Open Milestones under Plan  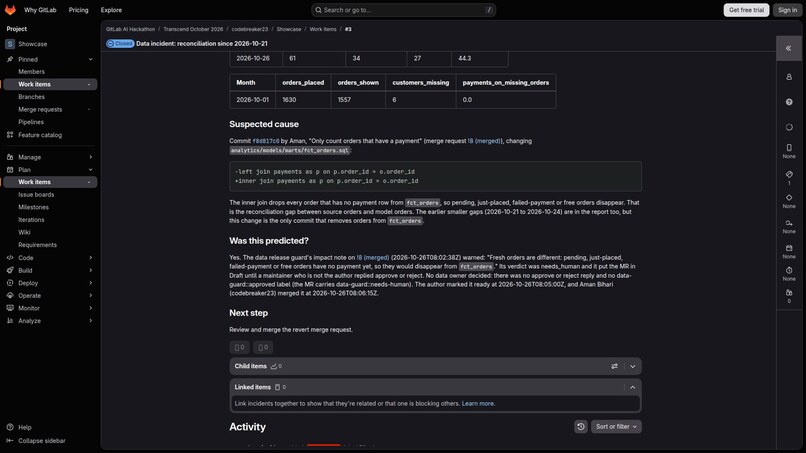[x=33, y=207]
